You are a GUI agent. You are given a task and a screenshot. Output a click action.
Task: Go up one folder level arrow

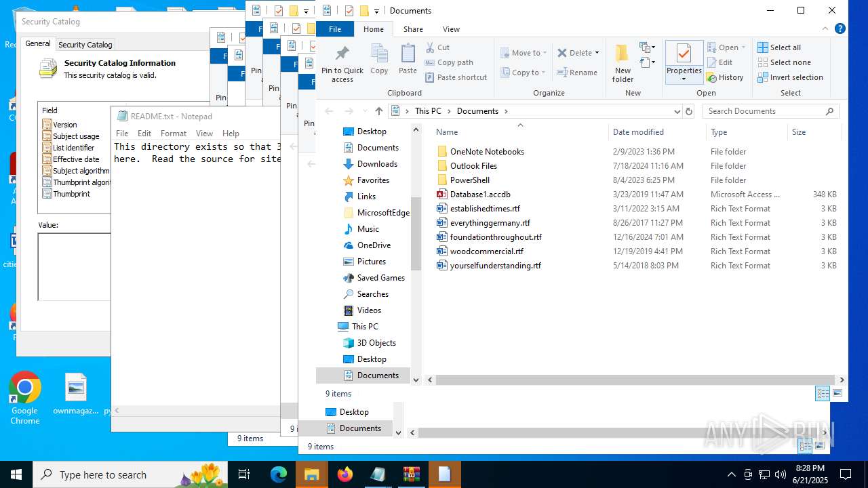coord(378,111)
